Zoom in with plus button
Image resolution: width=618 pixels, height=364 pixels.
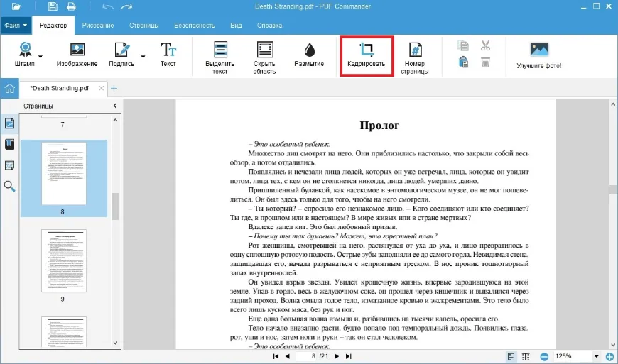[609, 356]
